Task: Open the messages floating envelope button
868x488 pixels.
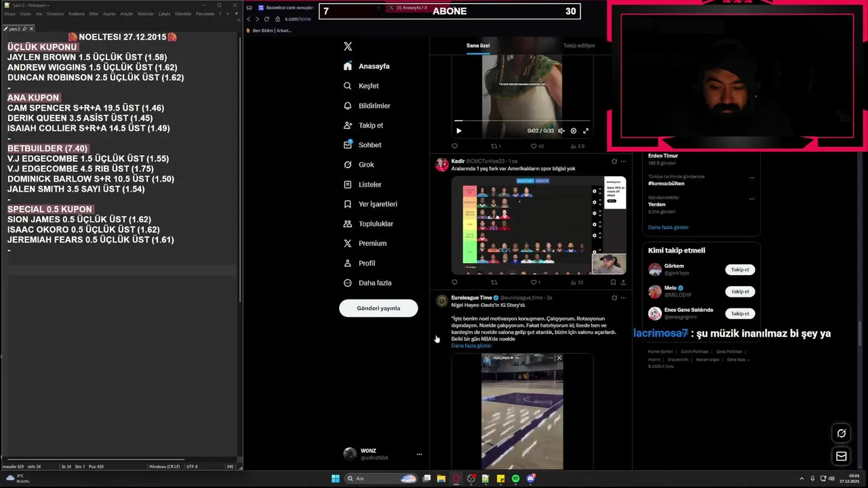Action: [x=842, y=456]
